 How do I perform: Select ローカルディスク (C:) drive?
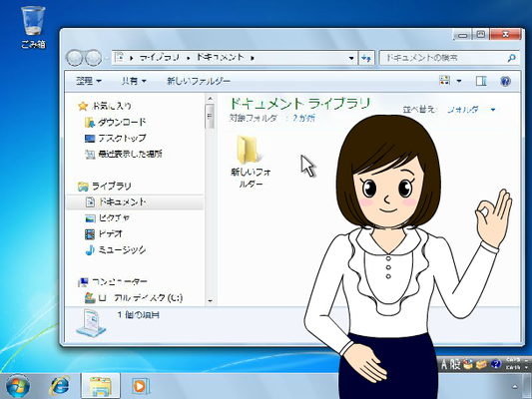pos(140,298)
